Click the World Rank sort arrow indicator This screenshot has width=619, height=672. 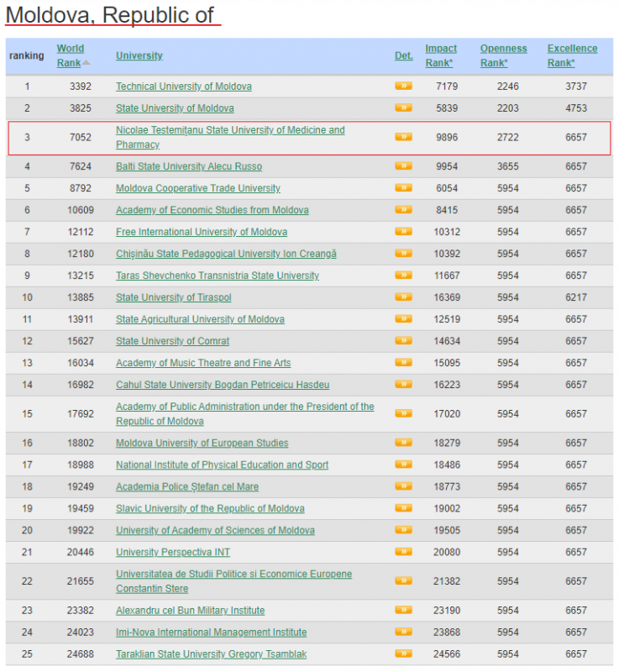(87, 63)
